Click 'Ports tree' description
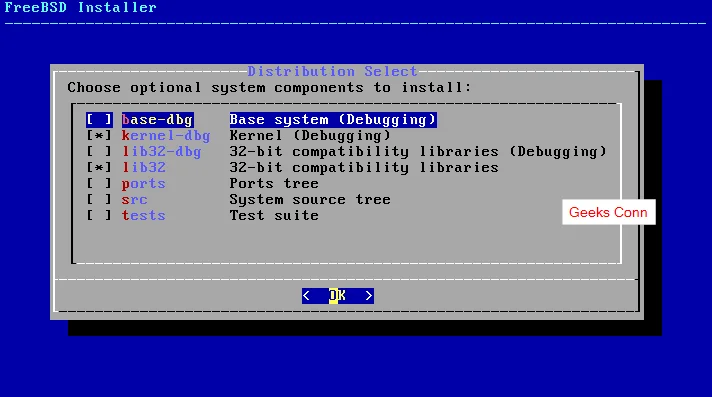The image size is (712, 397). click(274, 184)
